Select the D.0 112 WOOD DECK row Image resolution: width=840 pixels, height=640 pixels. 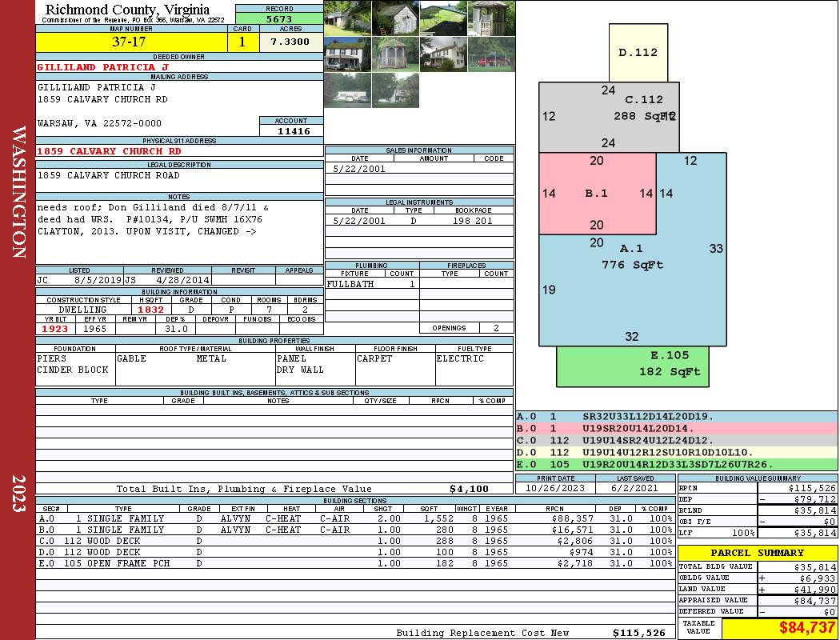(x=356, y=552)
